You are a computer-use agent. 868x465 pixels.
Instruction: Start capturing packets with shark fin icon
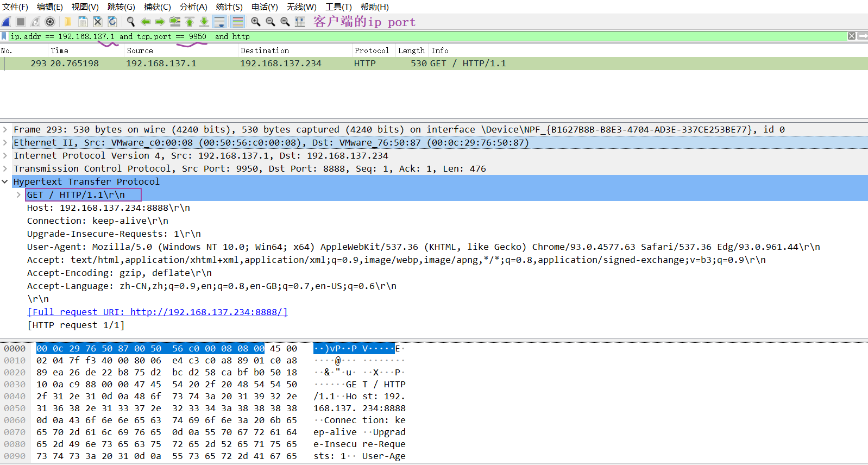click(x=7, y=22)
